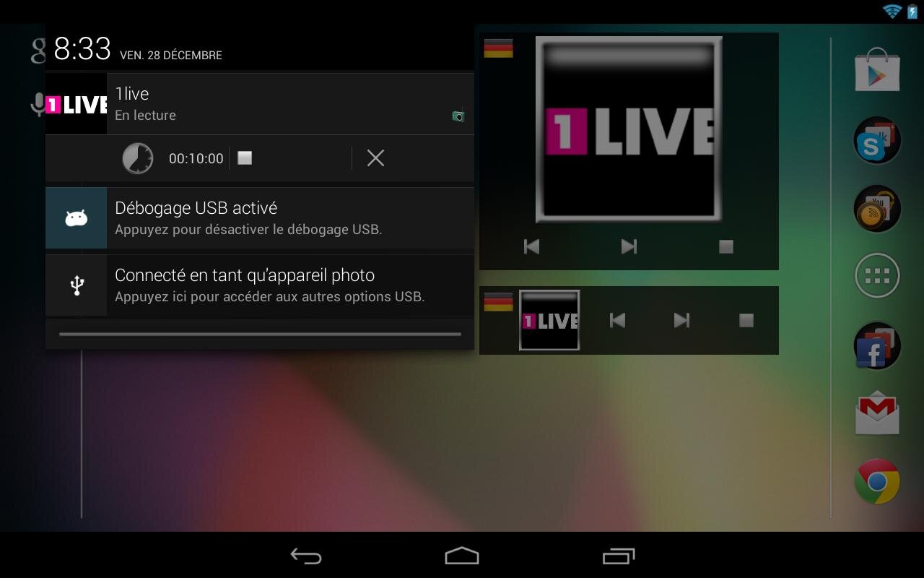The image size is (924, 578).
Task: Open the 1LIVE thumbnail in the compact widget
Action: click(x=549, y=320)
